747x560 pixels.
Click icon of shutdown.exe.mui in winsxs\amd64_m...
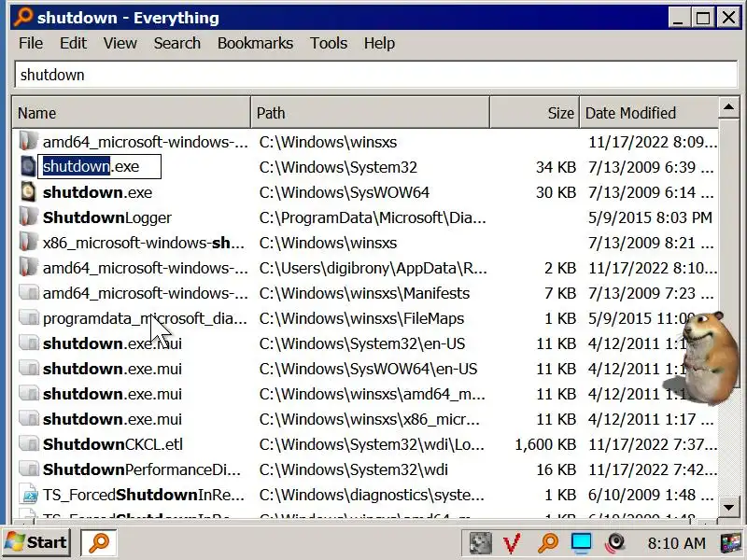tap(29, 393)
